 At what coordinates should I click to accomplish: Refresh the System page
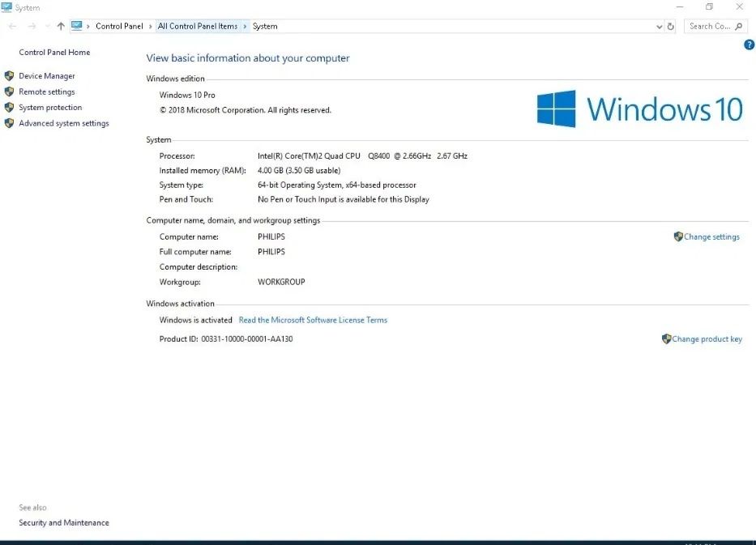click(671, 27)
